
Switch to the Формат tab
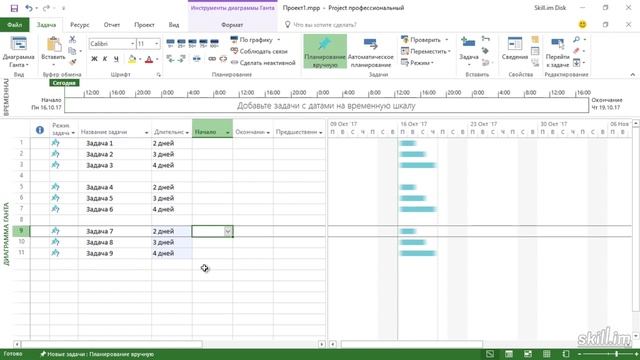point(232,25)
